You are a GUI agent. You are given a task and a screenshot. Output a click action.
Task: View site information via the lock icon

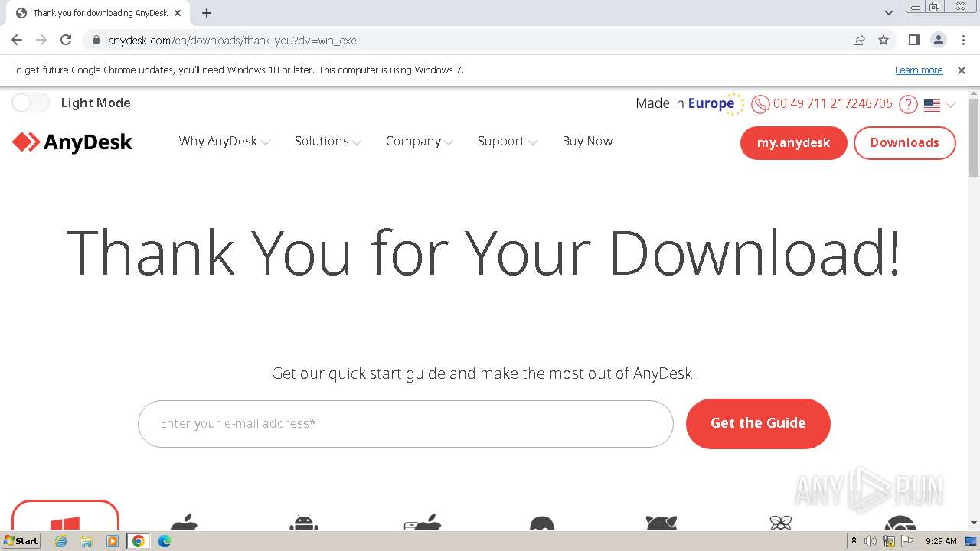point(96,41)
